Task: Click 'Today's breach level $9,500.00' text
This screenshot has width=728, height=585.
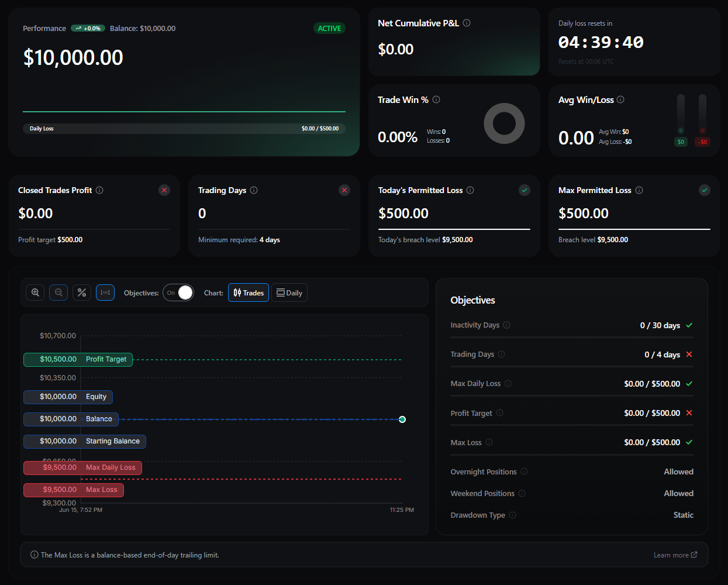Action: coord(426,240)
